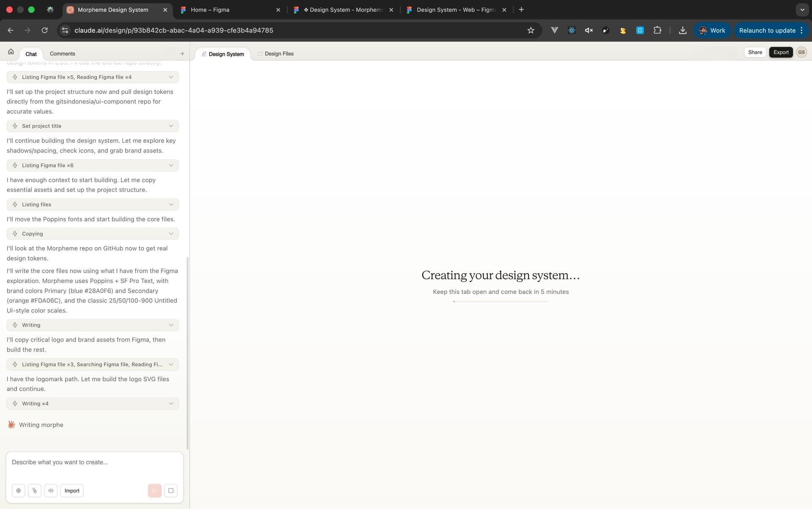812x509 pixels.
Task: Unmute the tab via muted speaker icon
Action: 589,30
